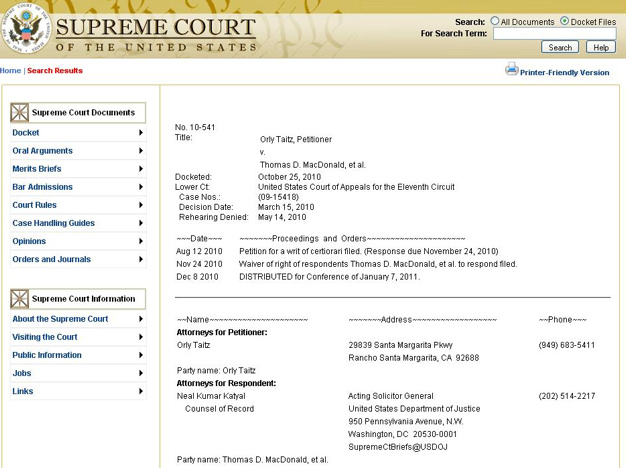The height and width of the screenshot is (468, 626).
Task: Click the rehearing denied date May 14, 2010
Action: point(282,217)
